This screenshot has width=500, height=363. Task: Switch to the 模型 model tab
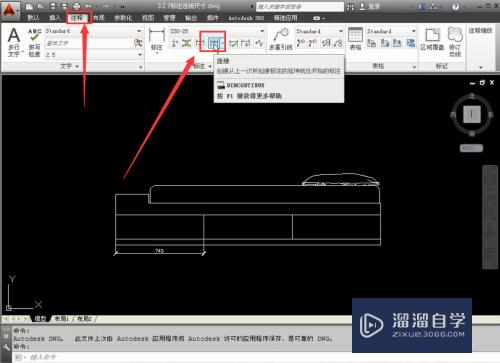(x=40, y=319)
